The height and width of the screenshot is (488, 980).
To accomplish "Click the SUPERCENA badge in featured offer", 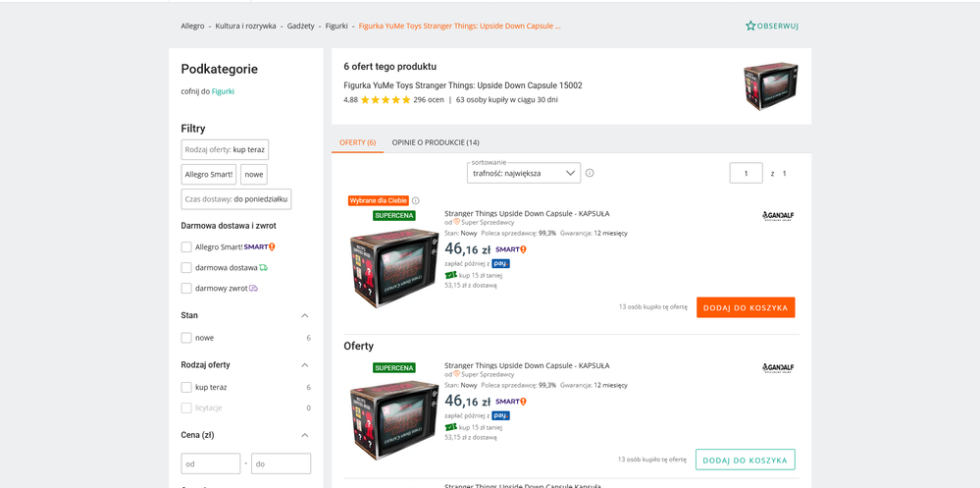I will tap(394, 215).
